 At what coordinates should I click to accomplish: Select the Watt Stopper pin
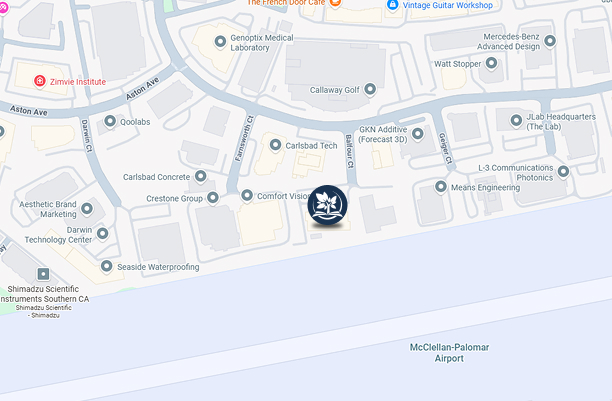tap(491, 63)
